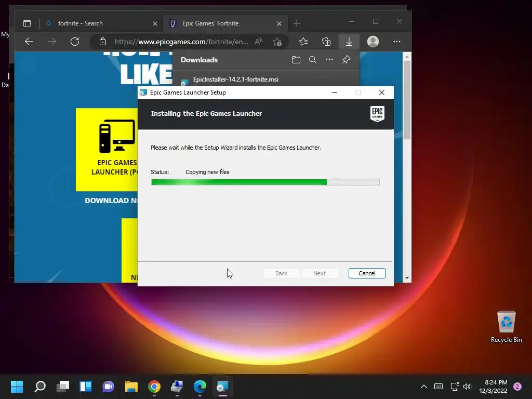Open Edge Settings and more menu
Image resolution: width=532 pixels, height=399 pixels.
[x=396, y=42]
